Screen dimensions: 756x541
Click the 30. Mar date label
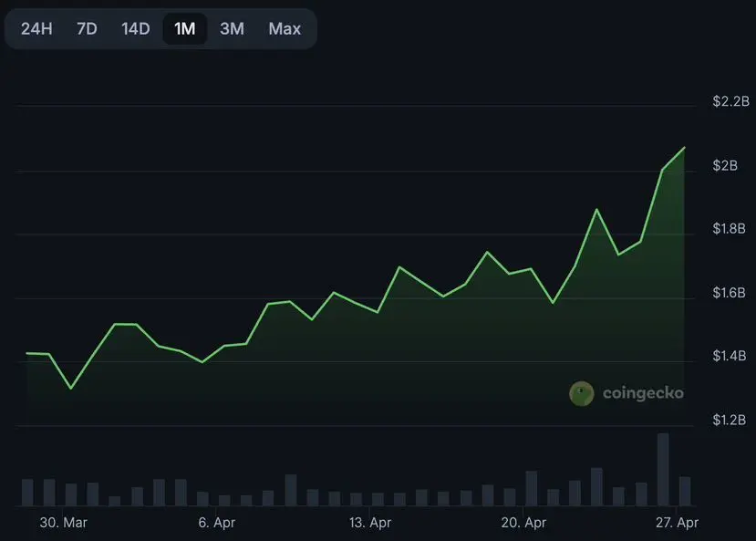coord(64,524)
